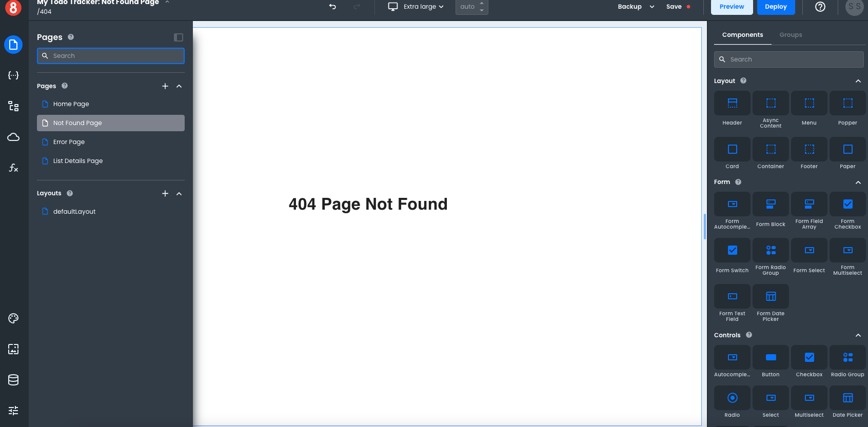Open the functions (fx) sidebar icon
Viewport: 868px width, 427px height.
[13, 168]
